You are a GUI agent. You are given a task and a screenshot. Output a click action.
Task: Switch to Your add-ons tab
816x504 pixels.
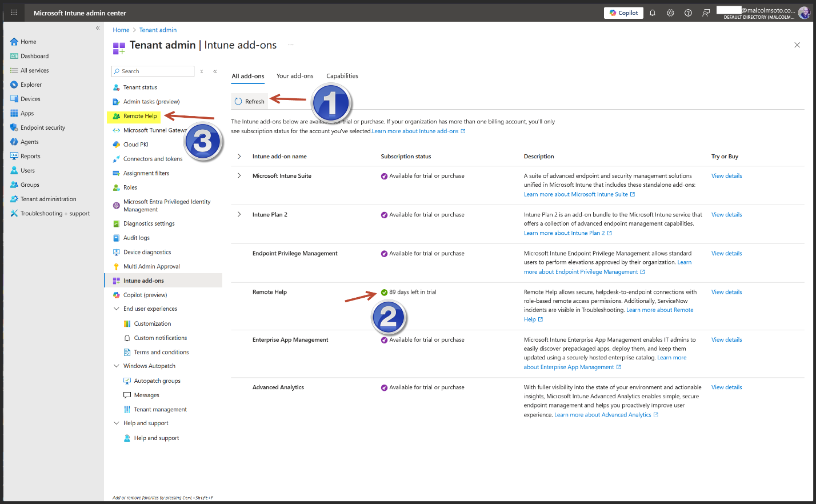pyautogui.click(x=295, y=76)
